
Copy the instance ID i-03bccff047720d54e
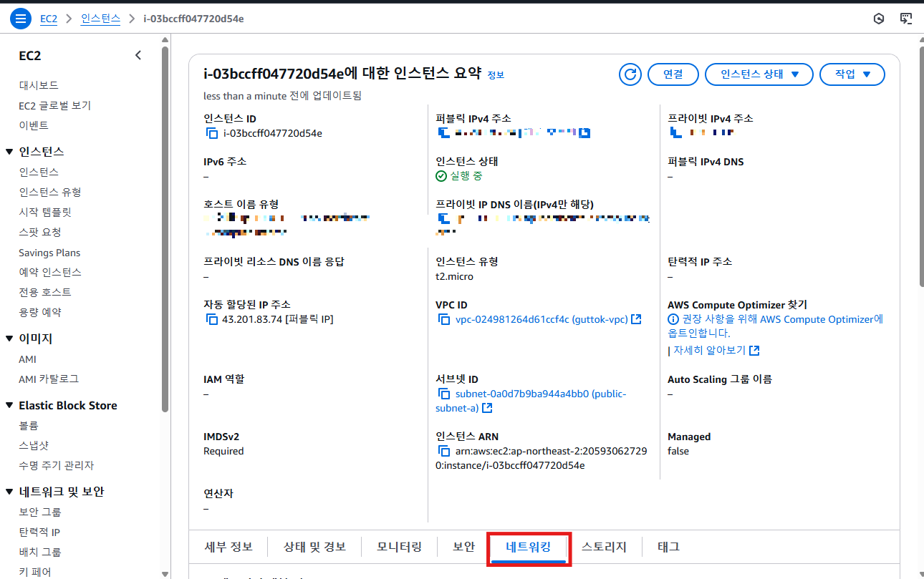211,133
